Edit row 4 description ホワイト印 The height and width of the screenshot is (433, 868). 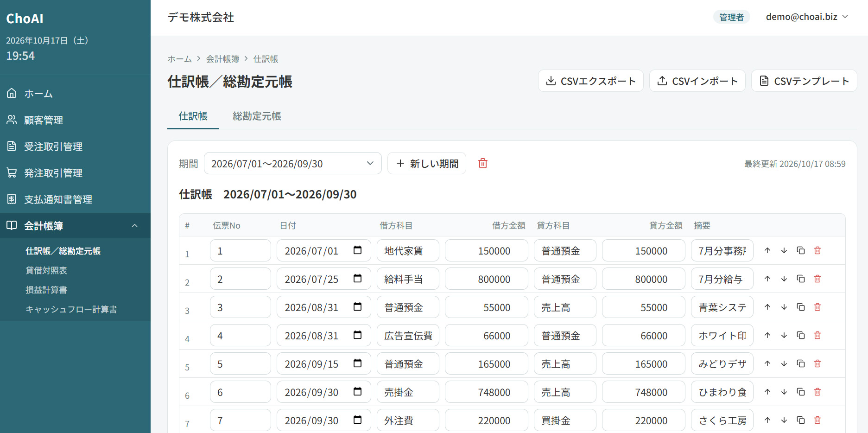[722, 335]
